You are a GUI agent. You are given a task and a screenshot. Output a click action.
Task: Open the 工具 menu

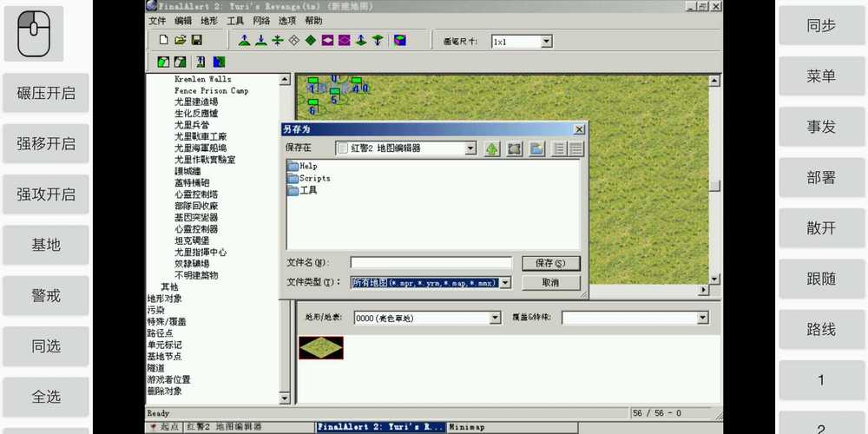click(235, 21)
